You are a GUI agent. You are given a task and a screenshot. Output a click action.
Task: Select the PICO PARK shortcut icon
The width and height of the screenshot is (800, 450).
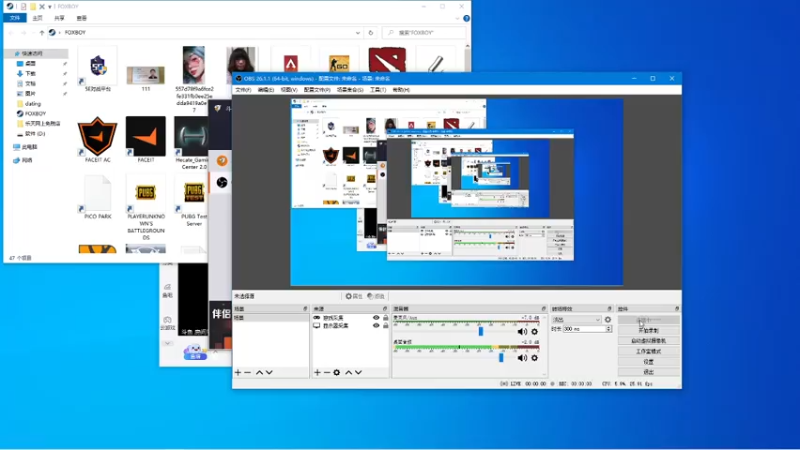pyautogui.click(x=97, y=197)
